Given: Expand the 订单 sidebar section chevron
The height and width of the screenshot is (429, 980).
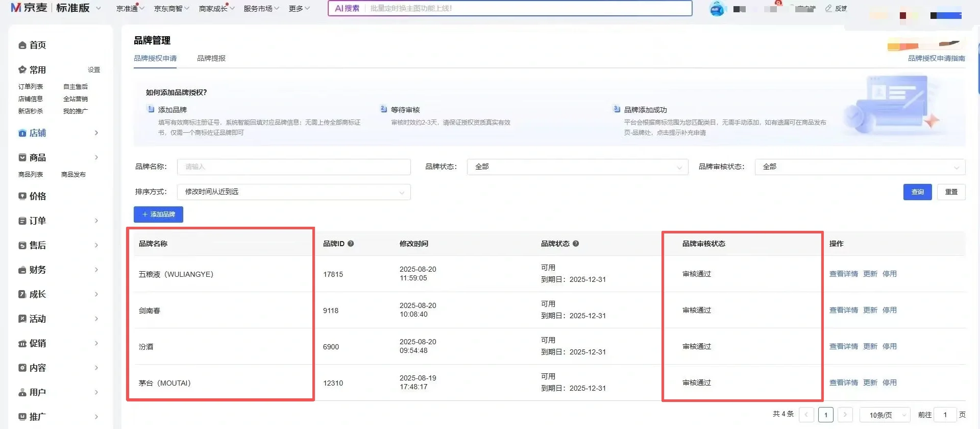Looking at the screenshot, I should click(96, 221).
